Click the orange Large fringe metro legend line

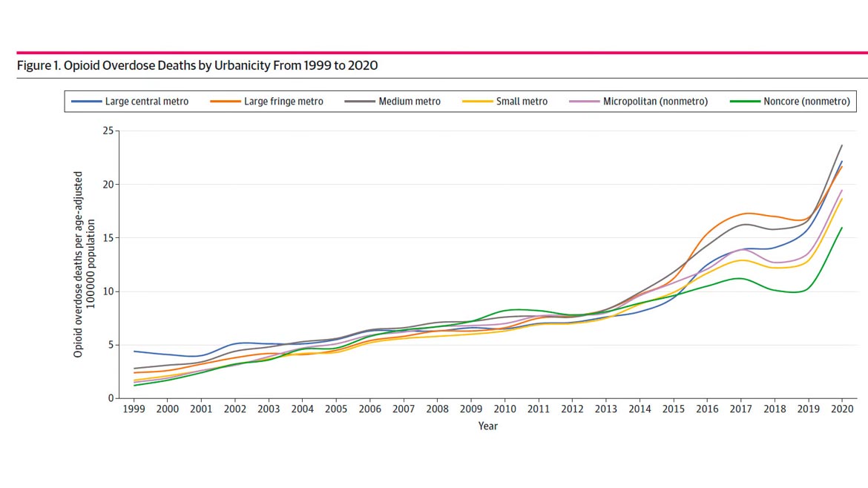[225, 102]
